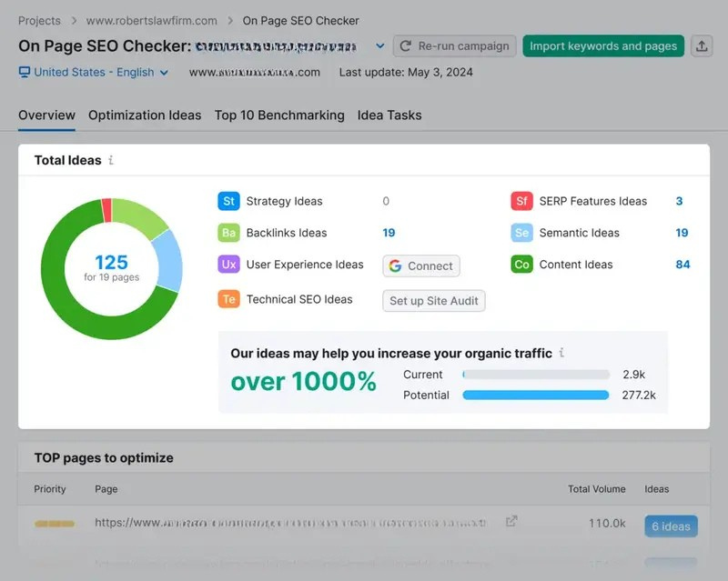728x581 pixels.
Task: Open United States - English location dropdown
Action: coord(94,72)
